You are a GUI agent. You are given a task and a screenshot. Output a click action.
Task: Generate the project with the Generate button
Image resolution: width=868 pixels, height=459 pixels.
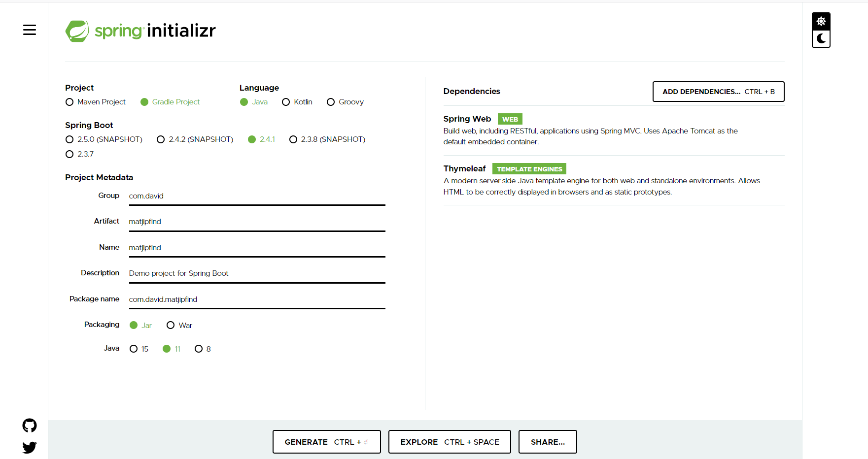[326, 442]
